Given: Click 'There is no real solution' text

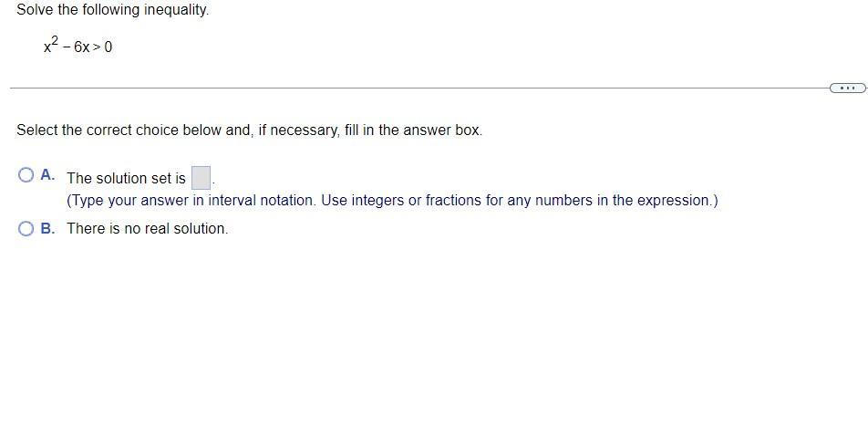Looking at the screenshot, I should click(148, 228).
